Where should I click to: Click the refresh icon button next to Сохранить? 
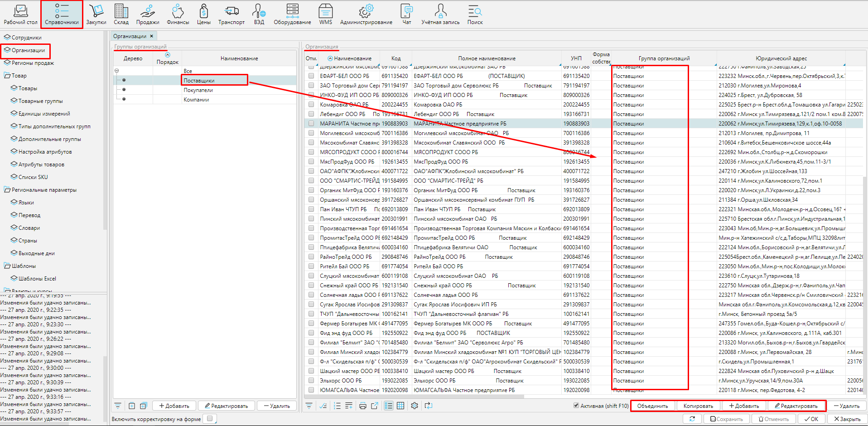(x=692, y=419)
